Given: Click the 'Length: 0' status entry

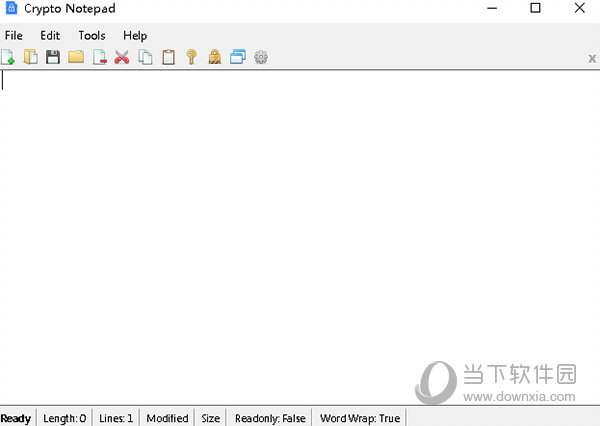Looking at the screenshot, I should [65, 418].
